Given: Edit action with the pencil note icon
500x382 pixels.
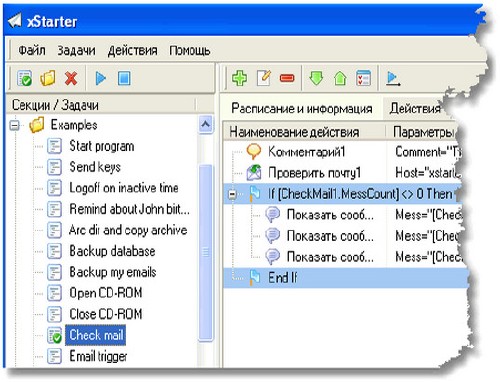Looking at the screenshot, I should [264, 78].
